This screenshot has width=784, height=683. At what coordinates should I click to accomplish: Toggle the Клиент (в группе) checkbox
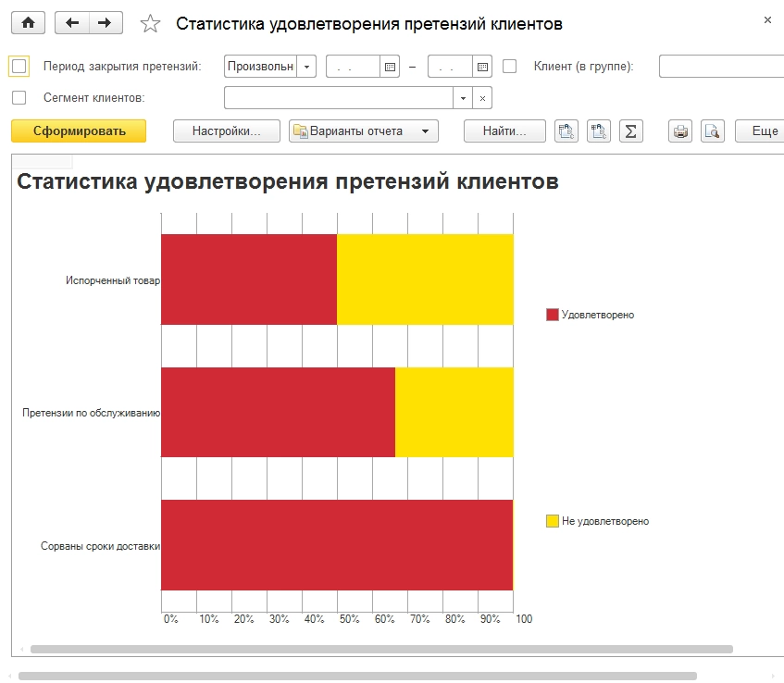[x=509, y=66]
